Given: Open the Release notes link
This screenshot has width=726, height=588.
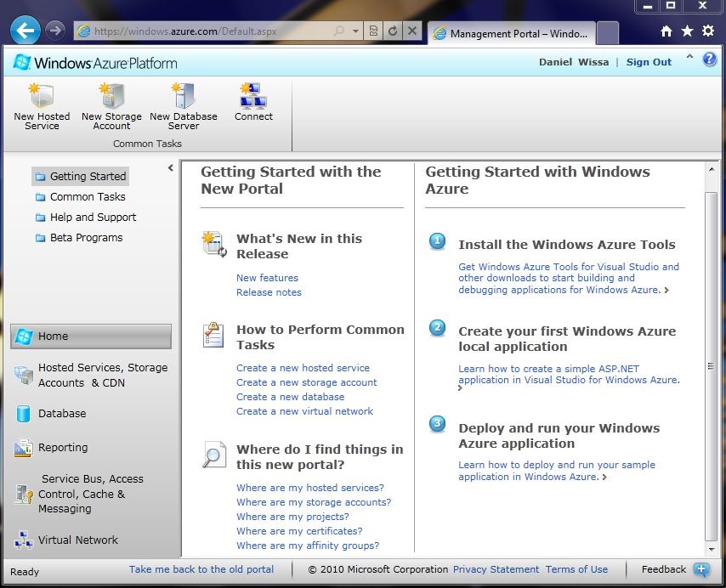Looking at the screenshot, I should point(269,292).
